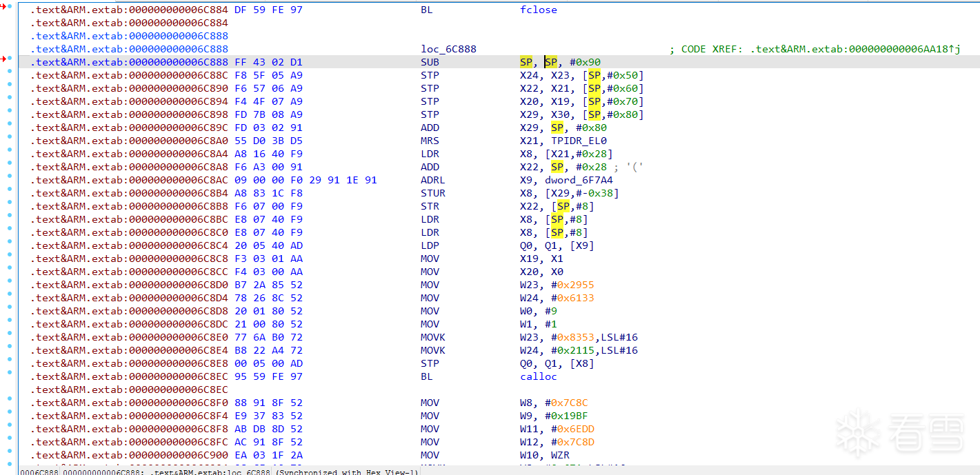Click operand X29, X30, [SP,#0x80]

(581, 114)
